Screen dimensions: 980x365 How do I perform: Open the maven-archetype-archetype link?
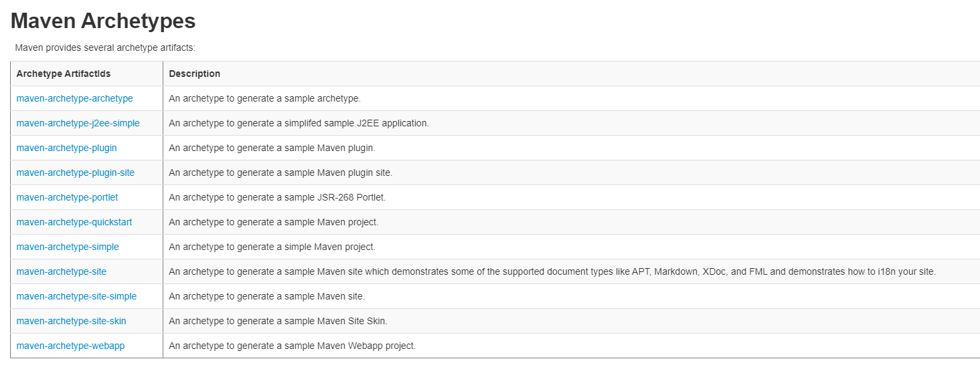point(74,98)
